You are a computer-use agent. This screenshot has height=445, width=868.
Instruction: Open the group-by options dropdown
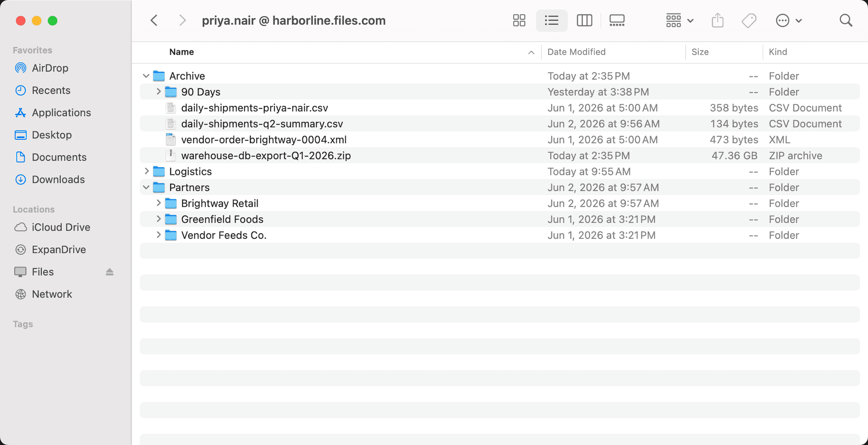680,20
